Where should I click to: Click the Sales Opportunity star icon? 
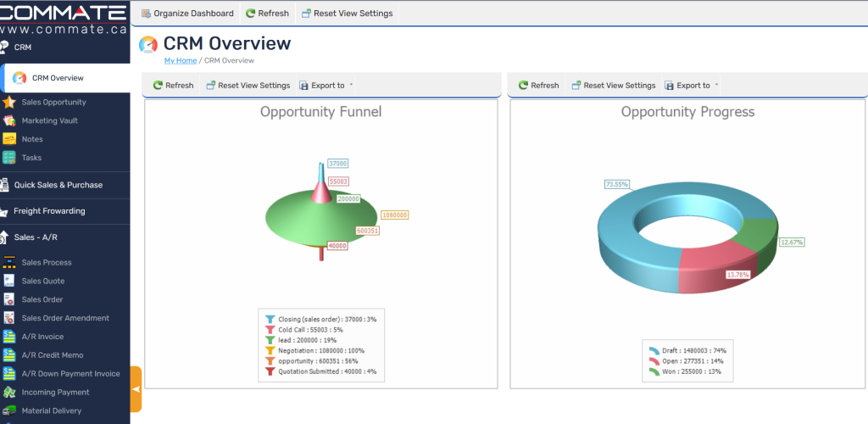[x=8, y=102]
